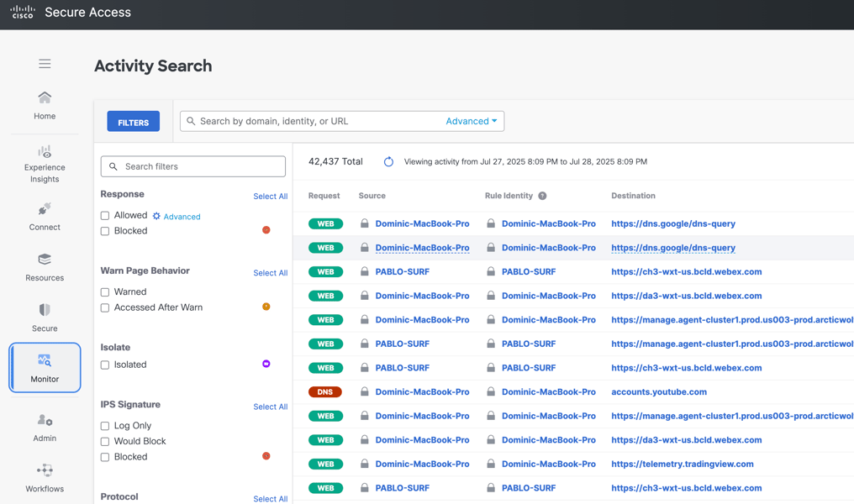This screenshot has height=504, width=854.
Task: Click the red DNS request badge
Action: (x=325, y=392)
